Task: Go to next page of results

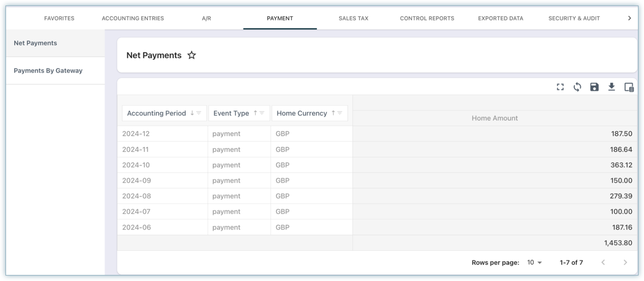Action: pyautogui.click(x=625, y=263)
